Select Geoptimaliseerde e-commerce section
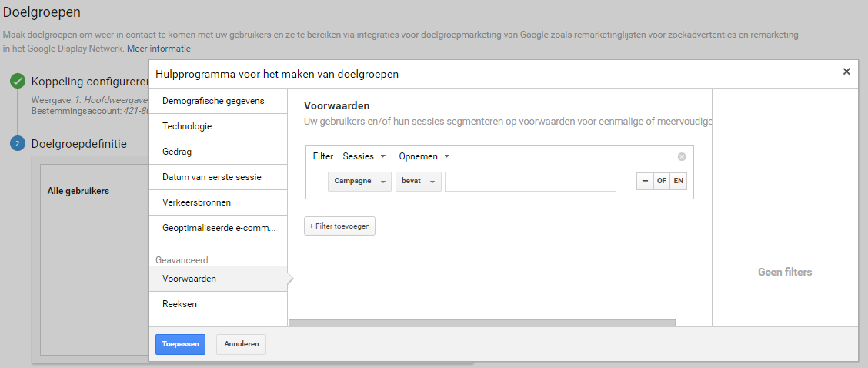The height and width of the screenshot is (368, 868). (218, 228)
